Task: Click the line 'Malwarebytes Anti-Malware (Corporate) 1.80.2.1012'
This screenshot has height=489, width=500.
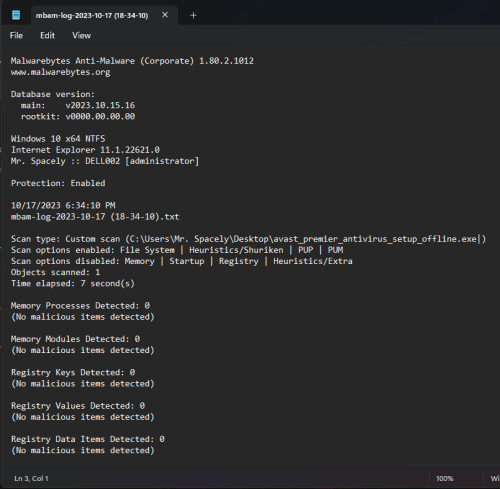Action: (132, 61)
